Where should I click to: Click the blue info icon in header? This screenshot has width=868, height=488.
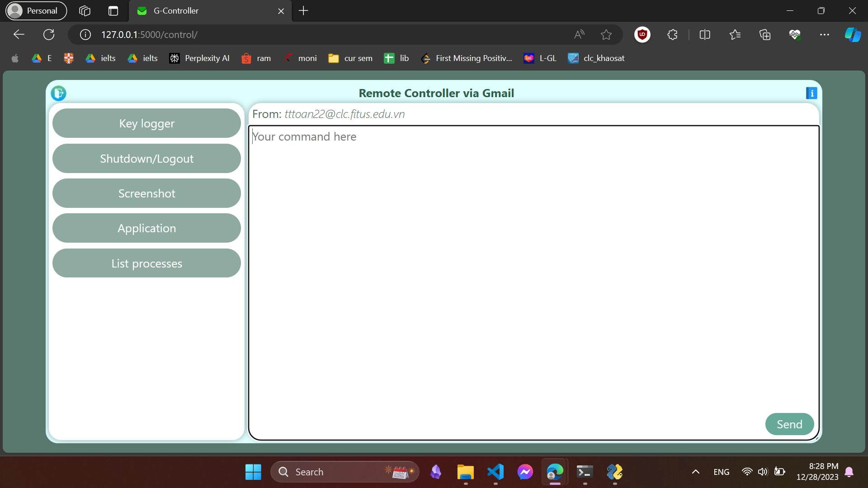point(811,93)
